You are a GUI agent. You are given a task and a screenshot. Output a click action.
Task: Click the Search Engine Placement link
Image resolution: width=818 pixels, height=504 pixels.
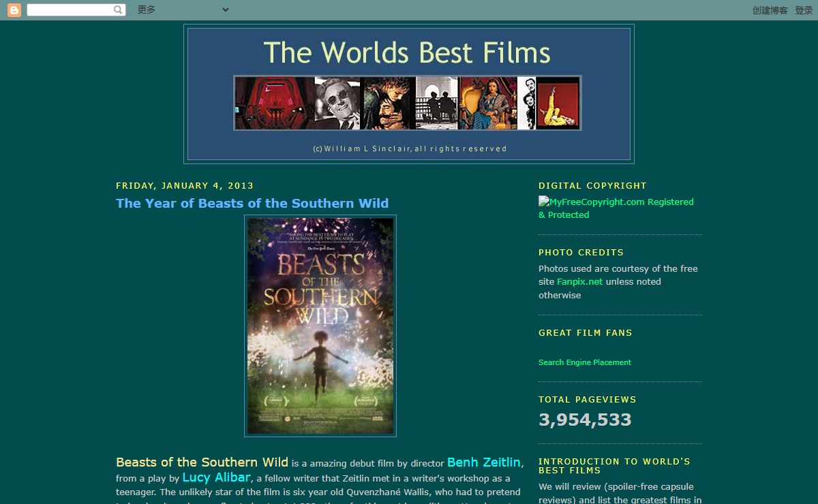tap(585, 362)
